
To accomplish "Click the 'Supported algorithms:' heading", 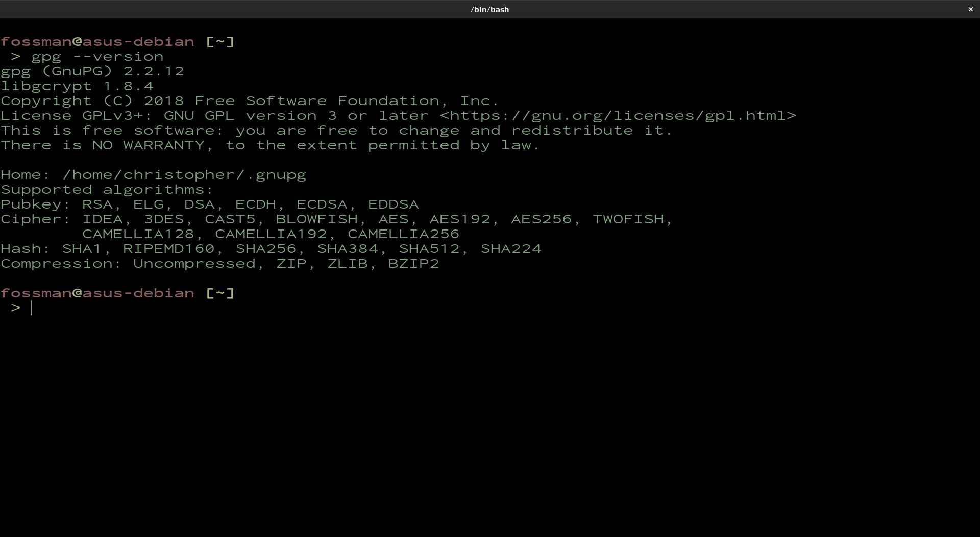I will [x=107, y=190].
